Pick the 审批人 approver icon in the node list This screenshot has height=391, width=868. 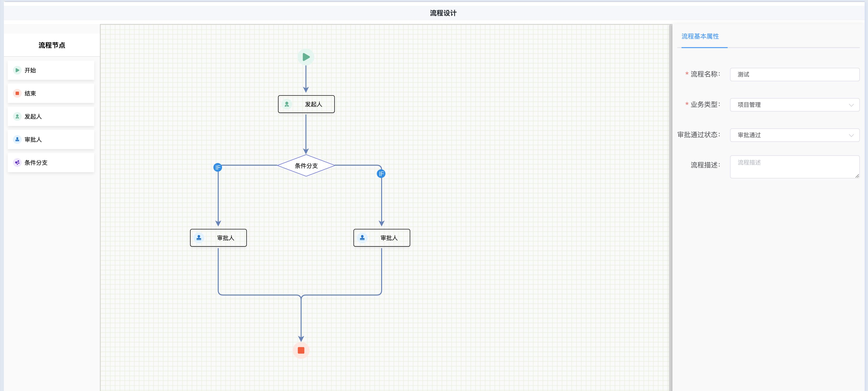17,139
